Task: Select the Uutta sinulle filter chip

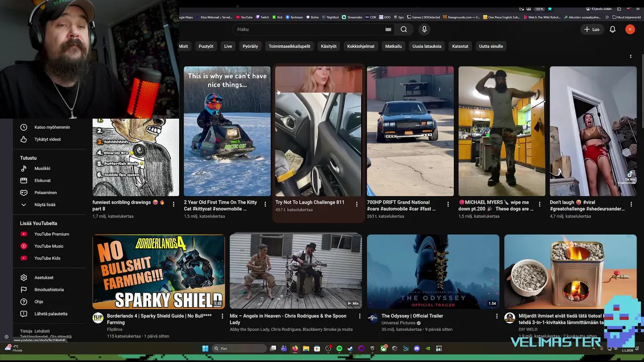Action: (x=491, y=46)
